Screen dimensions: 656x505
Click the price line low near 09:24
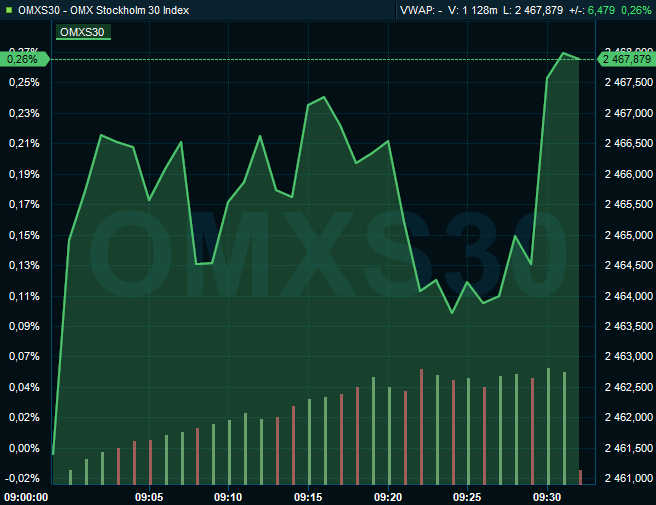coord(452,313)
